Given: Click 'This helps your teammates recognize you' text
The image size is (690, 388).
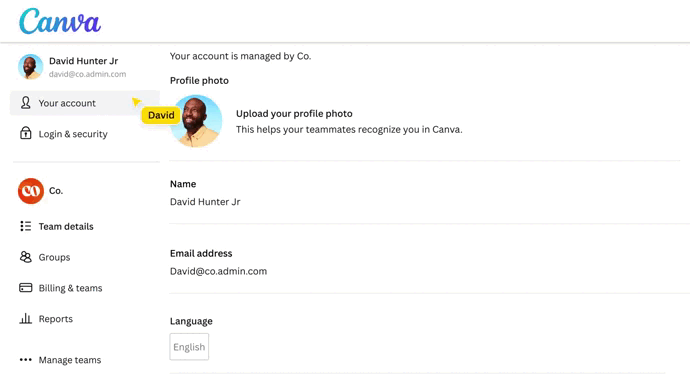Looking at the screenshot, I should click(349, 129).
